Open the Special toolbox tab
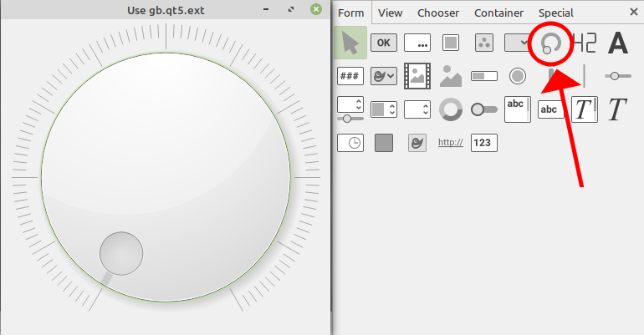 (555, 13)
